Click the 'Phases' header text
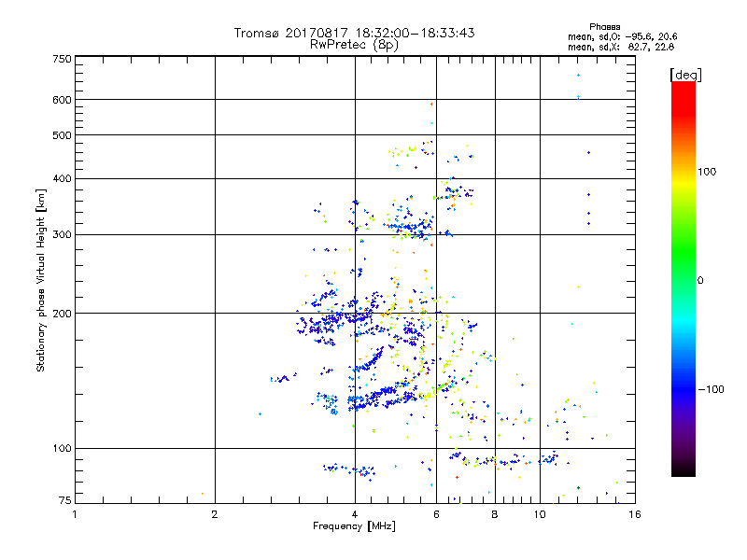 tap(604, 27)
